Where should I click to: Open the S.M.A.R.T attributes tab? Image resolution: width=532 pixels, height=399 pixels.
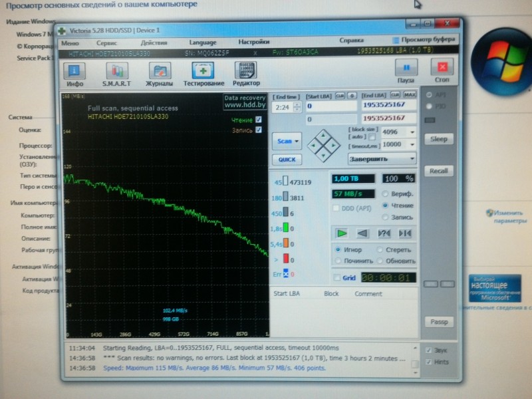(117, 74)
